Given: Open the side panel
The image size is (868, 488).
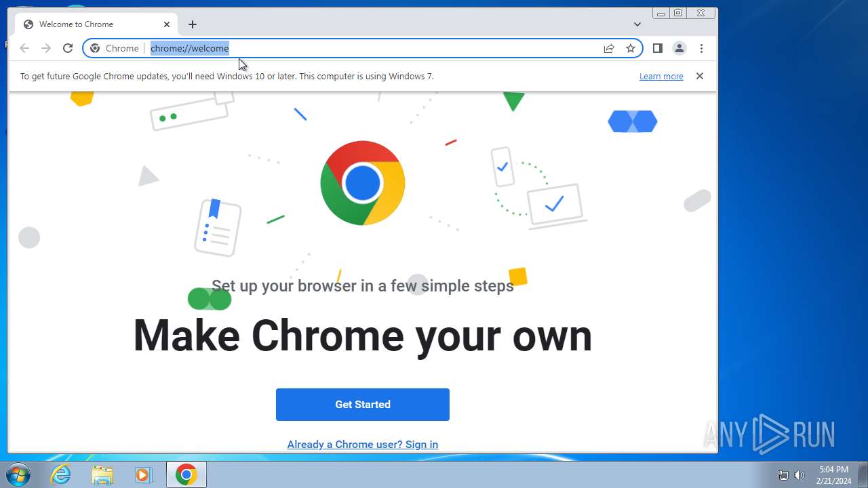Looking at the screenshot, I should click(657, 48).
